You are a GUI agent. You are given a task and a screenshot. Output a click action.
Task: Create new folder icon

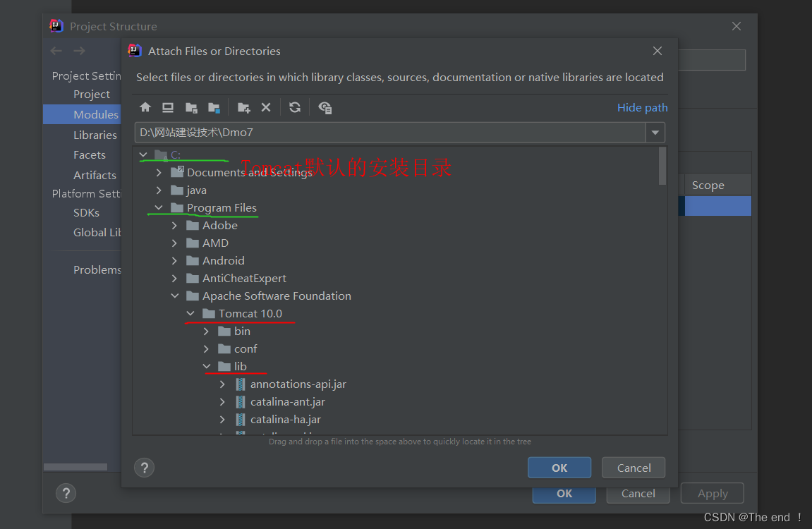243,107
